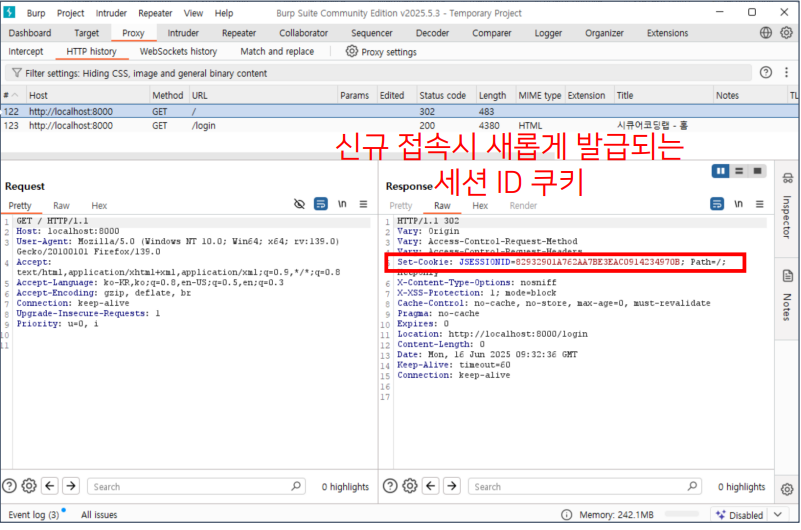This screenshot has width=801, height=530.
Task: Select side-by-side layout icon
Action: [720, 171]
